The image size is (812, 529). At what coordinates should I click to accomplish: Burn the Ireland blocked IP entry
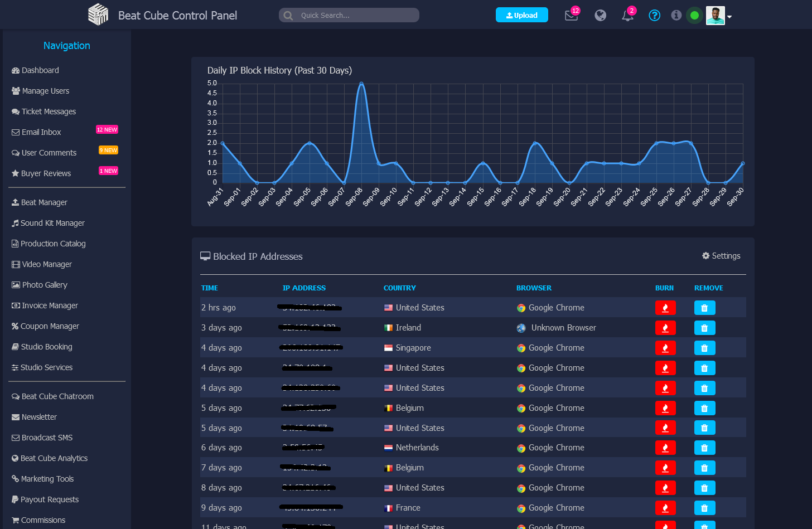[665, 328]
